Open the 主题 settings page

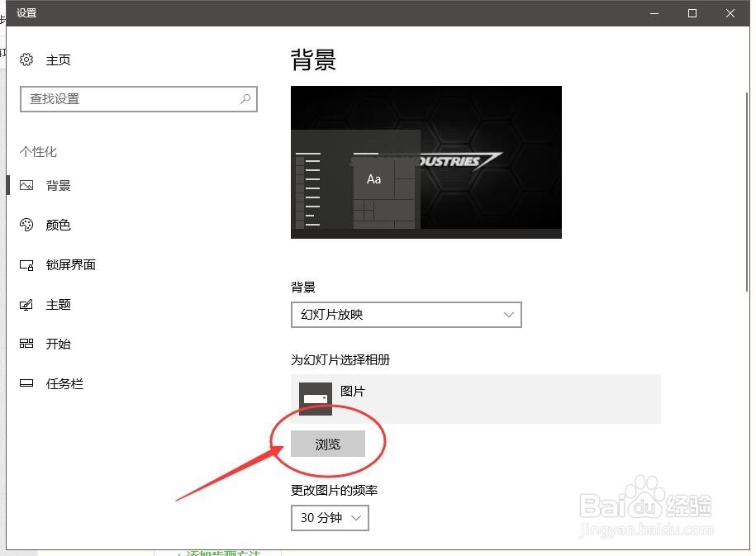(59, 305)
